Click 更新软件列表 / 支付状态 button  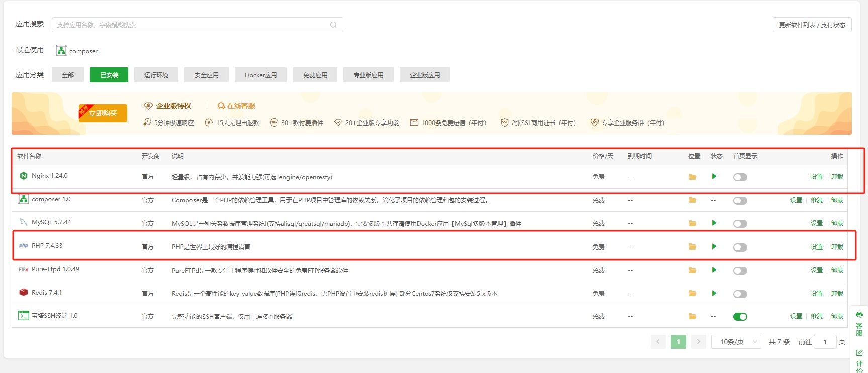812,25
